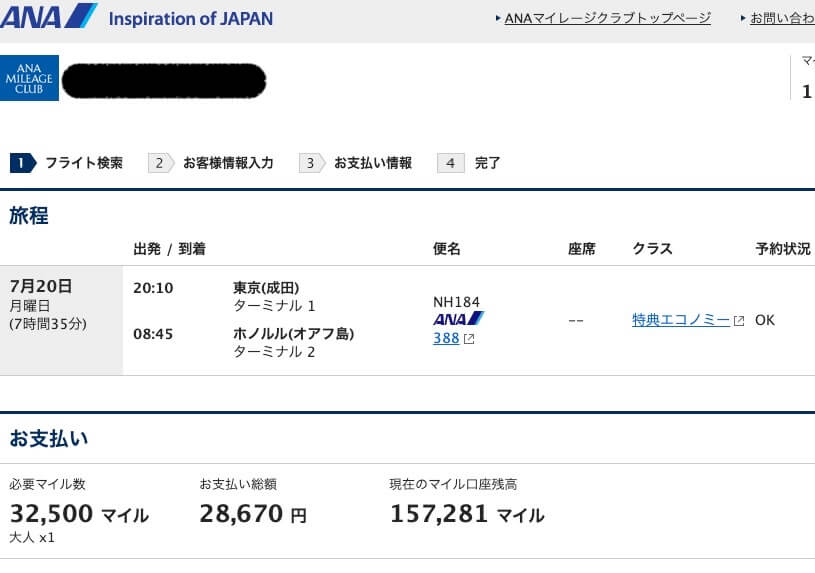
Task: Open the ANAマイレージクラブトップページ link
Action: click(x=607, y=18)
